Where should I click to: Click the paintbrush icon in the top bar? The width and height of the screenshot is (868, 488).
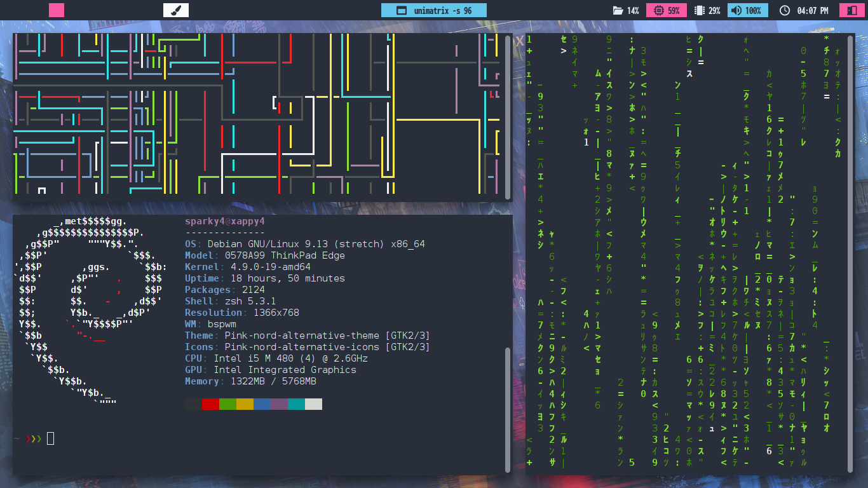point(176,10)
